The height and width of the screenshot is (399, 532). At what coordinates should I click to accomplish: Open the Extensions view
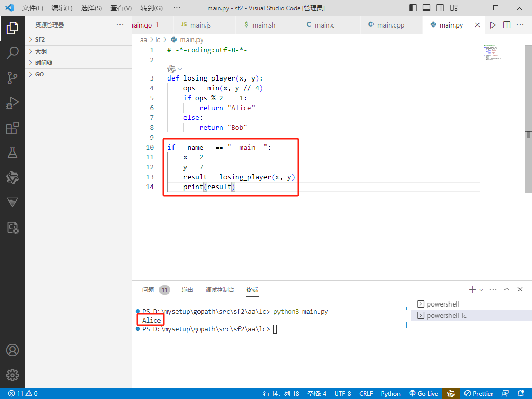tap(12, 128)
